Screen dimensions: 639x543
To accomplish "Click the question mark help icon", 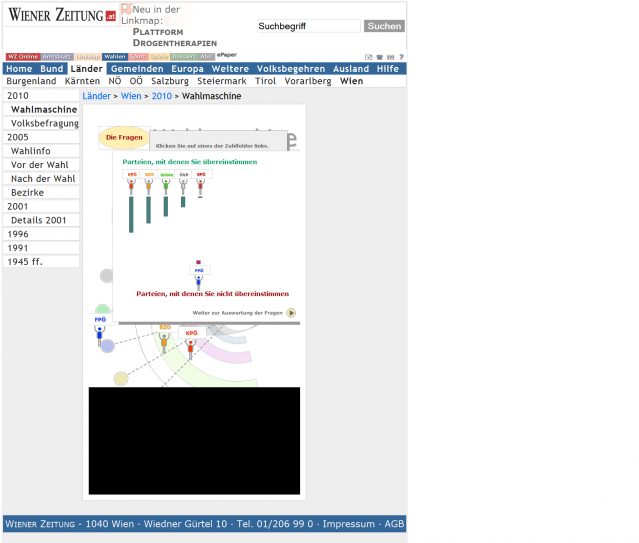I will pos(401,57).
